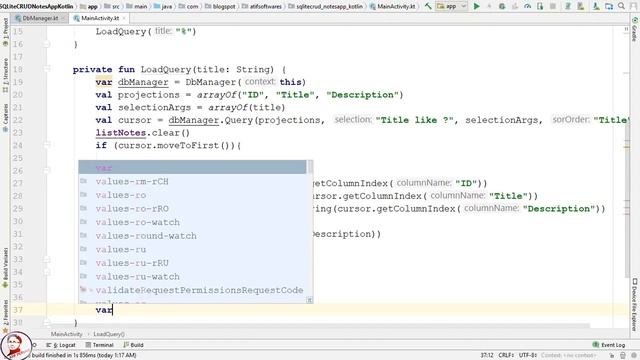The width and height of the screenshot is (640, 360).
Task: Open the Project Structure icon
Action: pyautogui.click(x=609, y=6)
